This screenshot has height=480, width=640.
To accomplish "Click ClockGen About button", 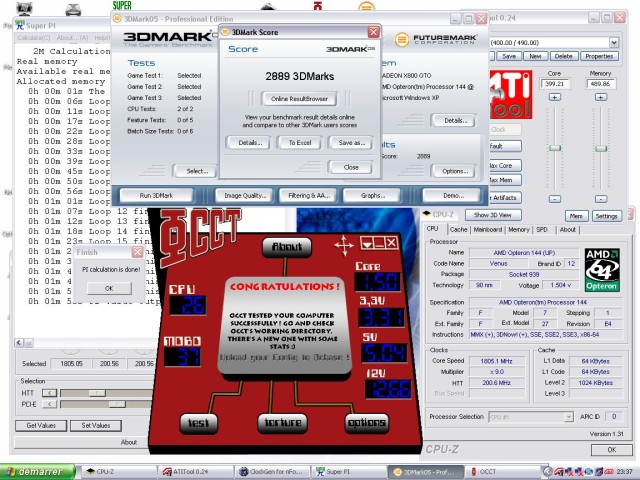I will [x=129, y=442].
